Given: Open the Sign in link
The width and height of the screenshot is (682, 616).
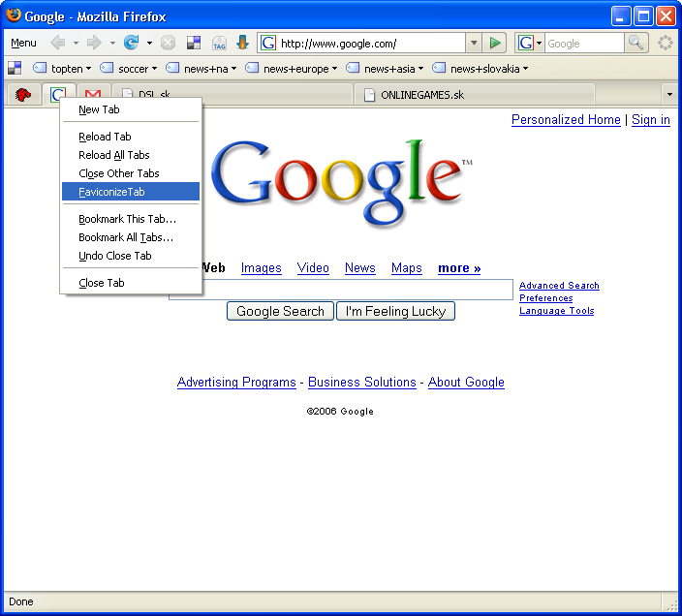Looking at the screenshot, I should tap(651, 119).
